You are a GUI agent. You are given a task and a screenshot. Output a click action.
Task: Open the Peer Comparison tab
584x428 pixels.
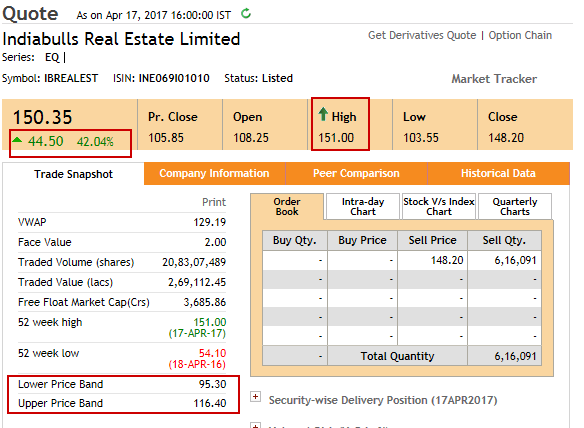pos(356,173)
